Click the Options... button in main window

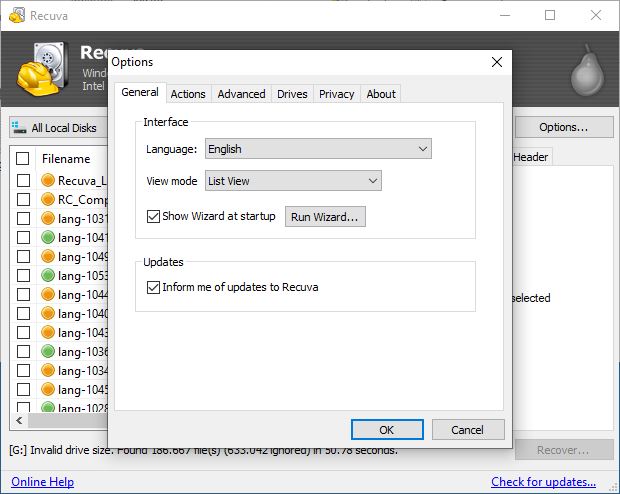564,127
